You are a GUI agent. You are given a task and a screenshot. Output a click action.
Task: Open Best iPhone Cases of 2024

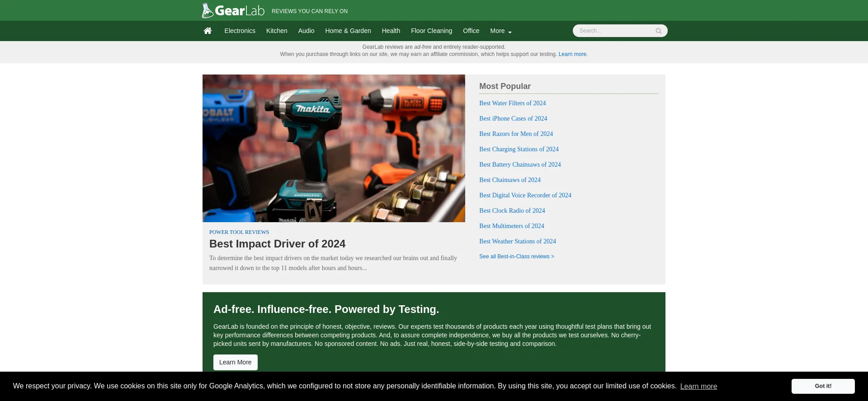pos(513,118)
